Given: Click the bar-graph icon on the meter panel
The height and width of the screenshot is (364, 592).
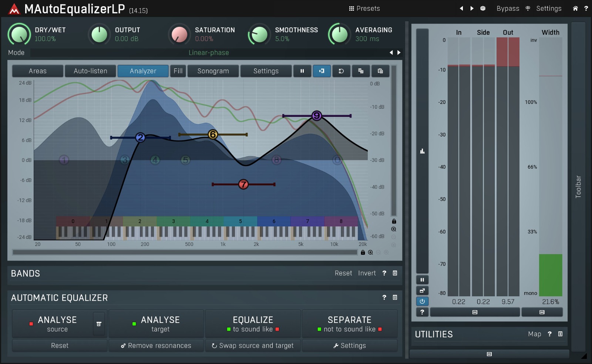Looking at the screenshot, I should [422, 151].
